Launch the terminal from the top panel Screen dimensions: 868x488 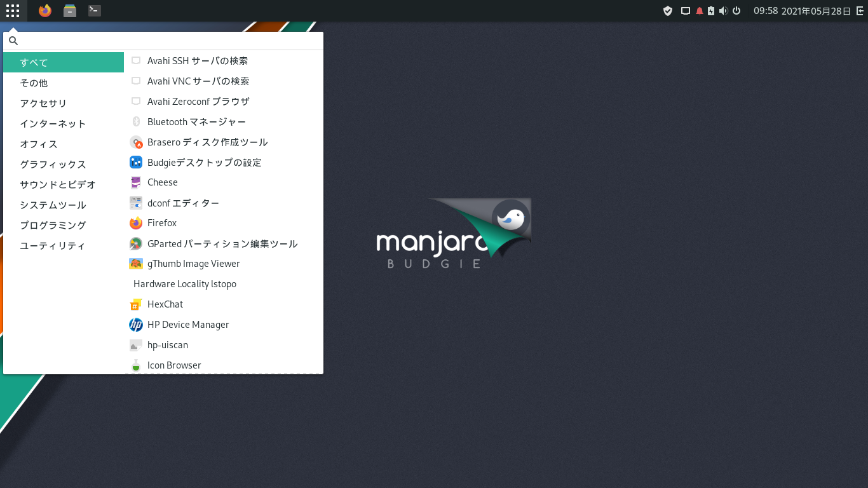[x=95, y=11]
